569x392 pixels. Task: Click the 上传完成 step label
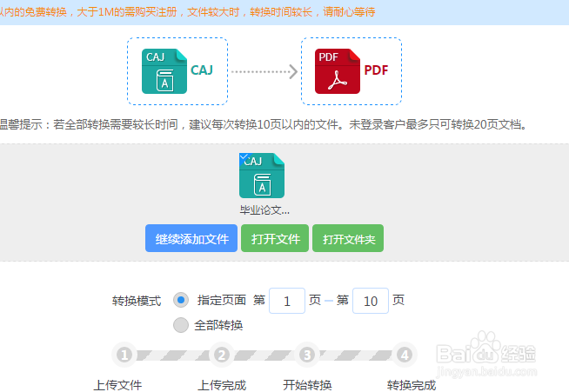point(222,385)
